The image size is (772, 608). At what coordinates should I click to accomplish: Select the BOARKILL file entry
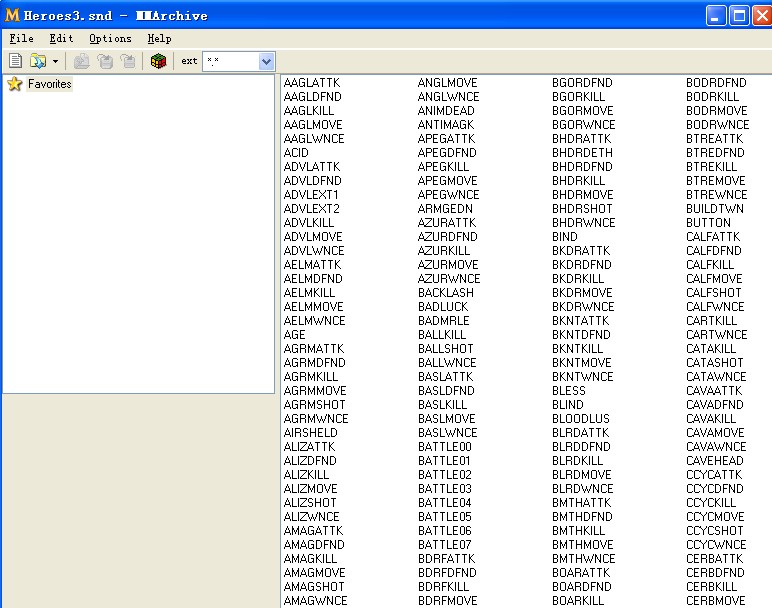click(x=578, y=601)
